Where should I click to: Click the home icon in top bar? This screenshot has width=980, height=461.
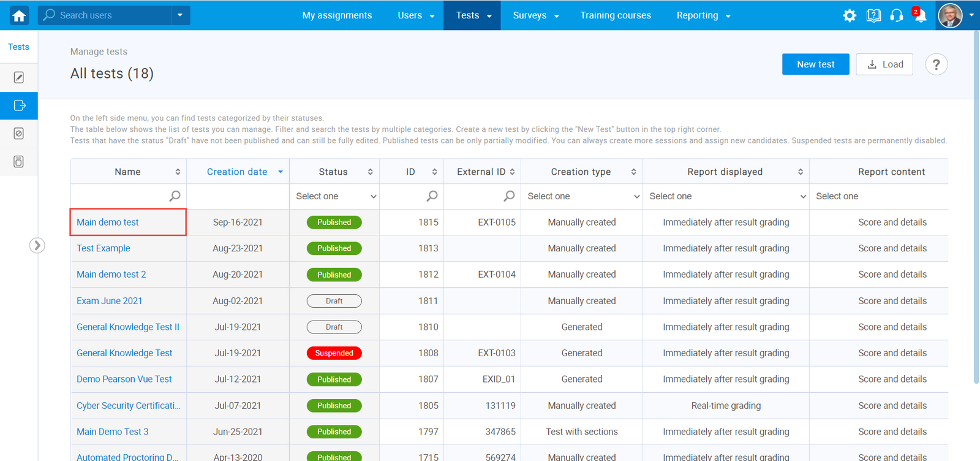pos(19,15)
